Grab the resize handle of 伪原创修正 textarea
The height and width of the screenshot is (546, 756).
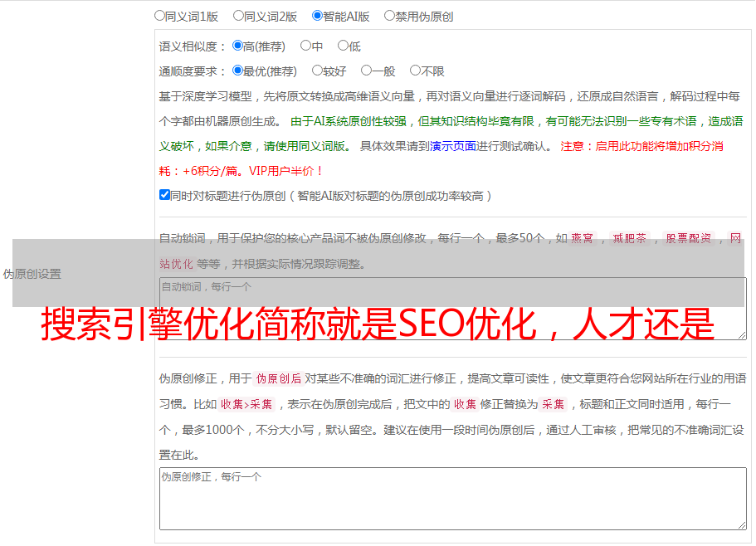click(x=742, y=525)
